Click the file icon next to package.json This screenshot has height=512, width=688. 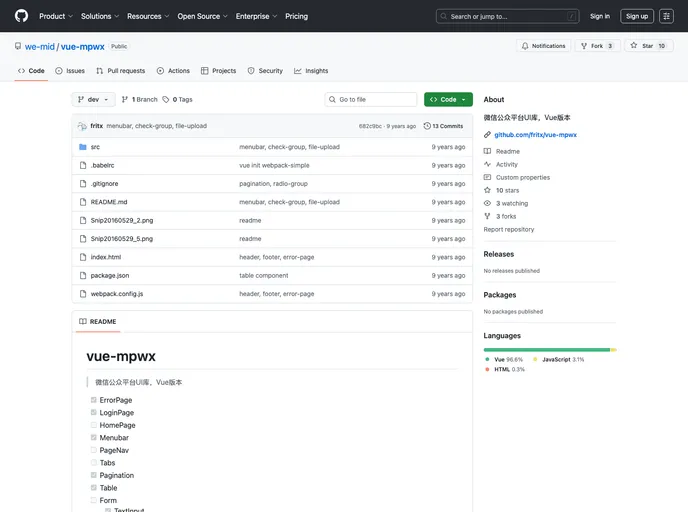82,276
